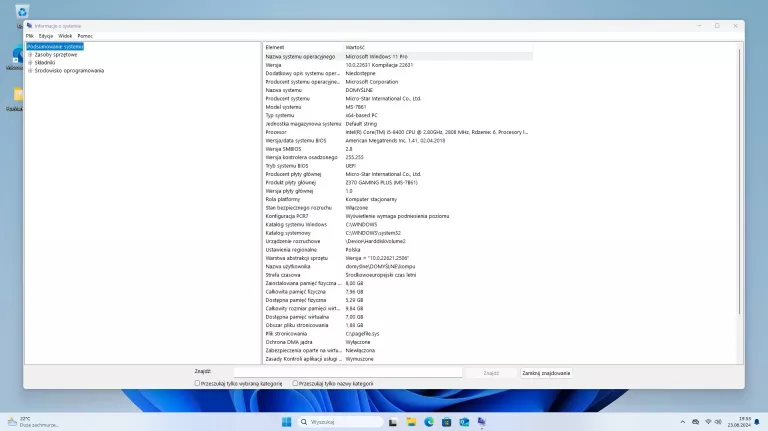768x431 pixels.
Task: Select the Rola platformy row
Action: coord(398,199)
